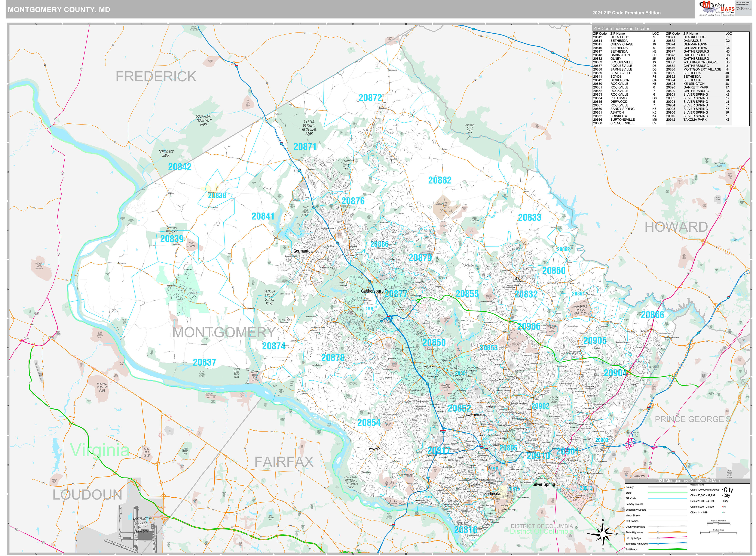Viewport: 756px width, 556px height.
Task: Click the 20816 ZIP label on the map
Action: 466,530
